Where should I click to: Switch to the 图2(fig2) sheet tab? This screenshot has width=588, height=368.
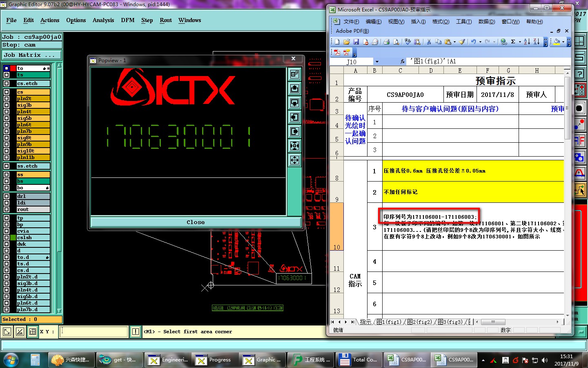coord(419,322)
